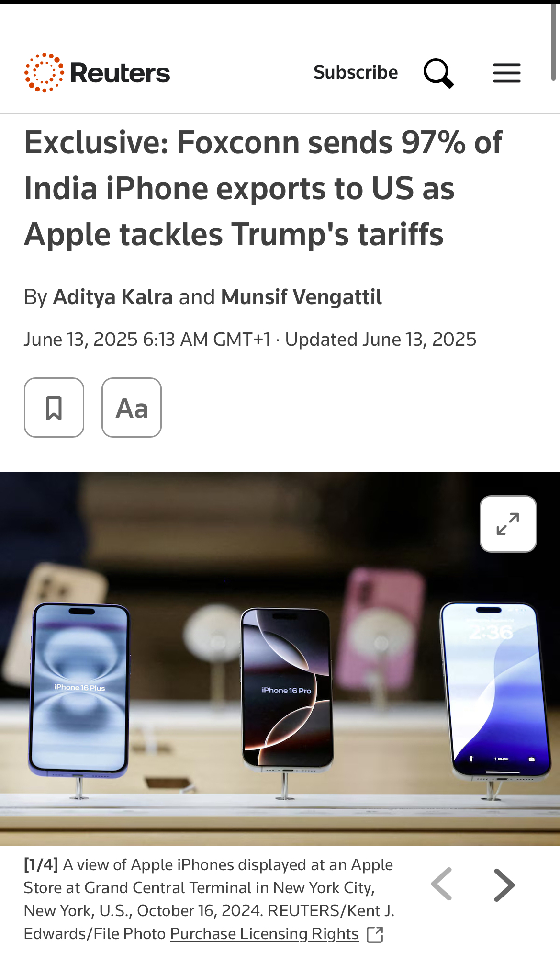The image size is (560, 976).
Task: Open the search magnifying glass
Action: [x=438, y=73]
